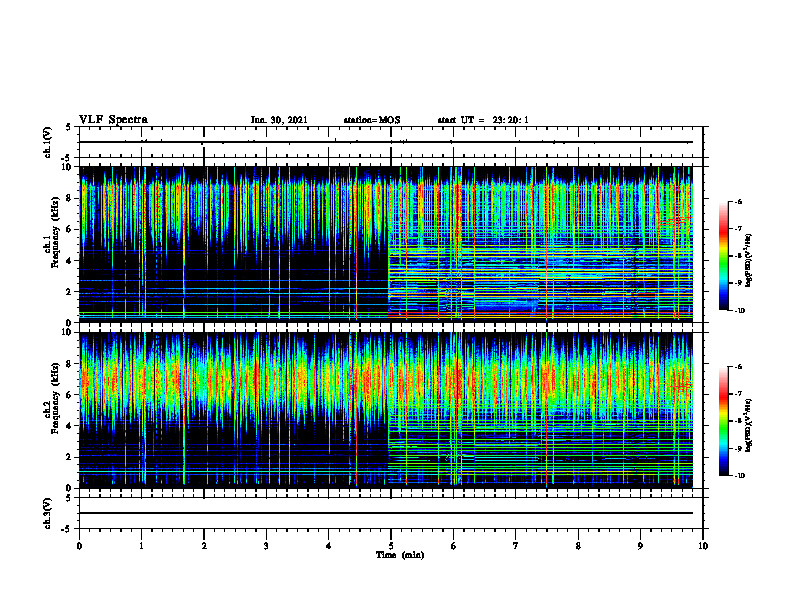
Task: Click the "4" kHz tick on ch.1 frequency axis
Action: [70, 261]
